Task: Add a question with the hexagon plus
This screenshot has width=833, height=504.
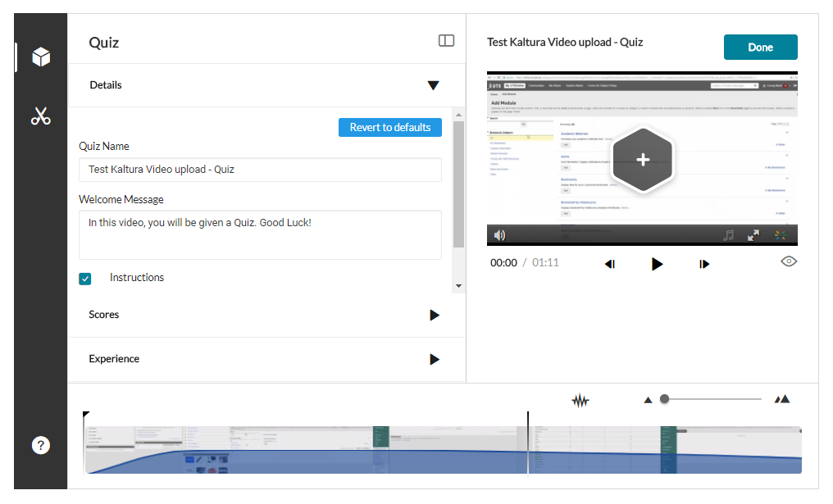Action: [x=643, y=161]
